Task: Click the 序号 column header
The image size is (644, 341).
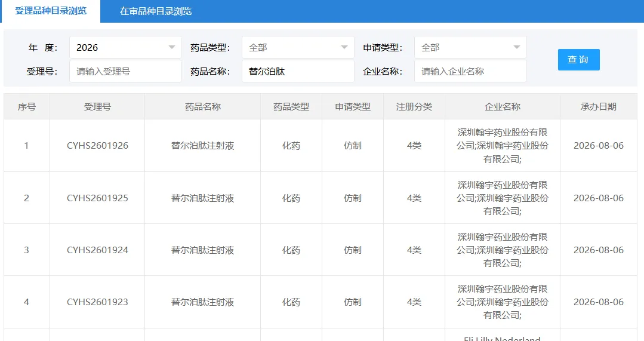Action: point(27,107)
